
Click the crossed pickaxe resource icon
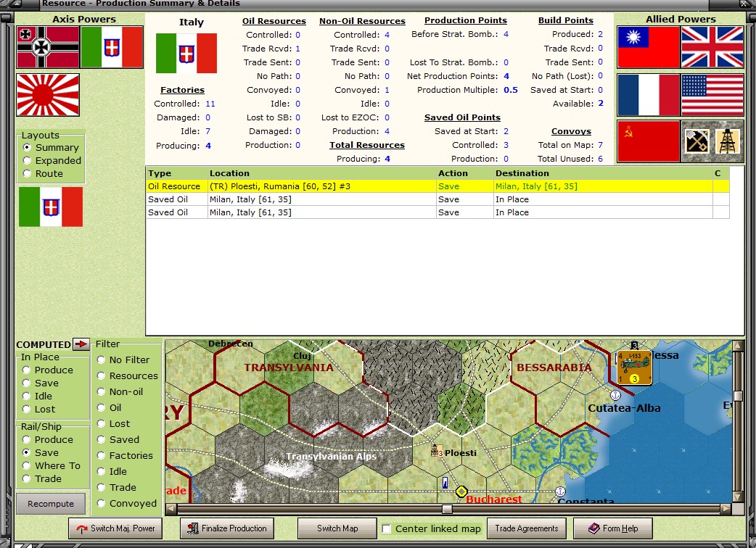[697, 141]
